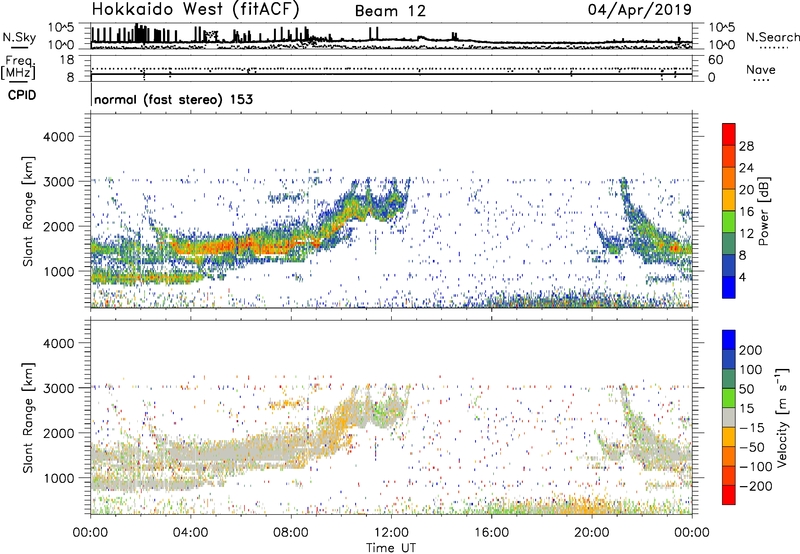Click the 'CPID' label
The image size is (800, 554).
tap(22, 95)
